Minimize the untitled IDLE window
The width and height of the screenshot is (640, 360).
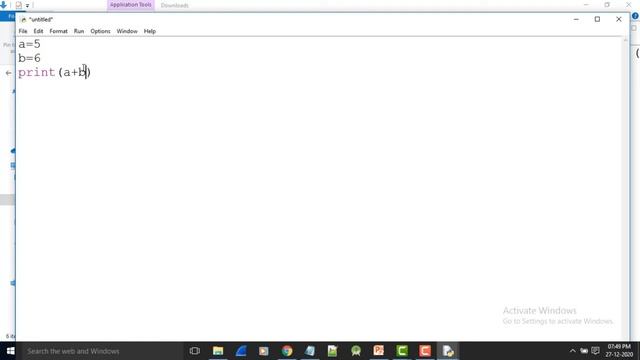576,19
